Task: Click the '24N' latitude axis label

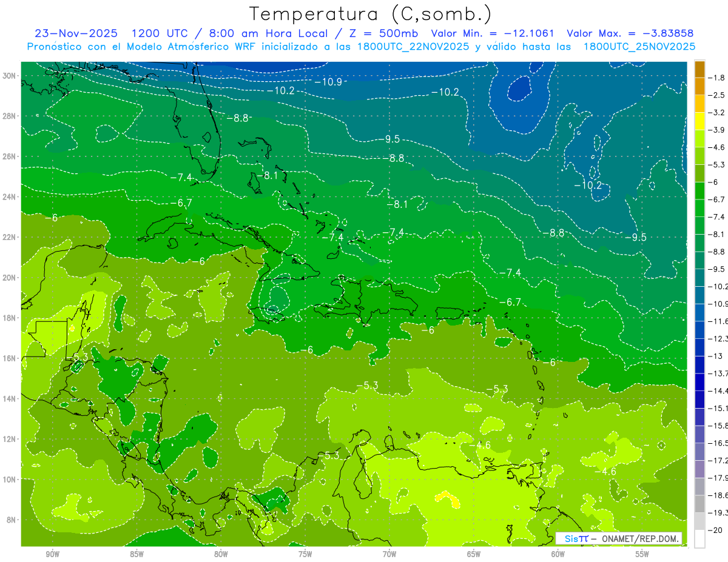Action: click(x=9, y=197)
